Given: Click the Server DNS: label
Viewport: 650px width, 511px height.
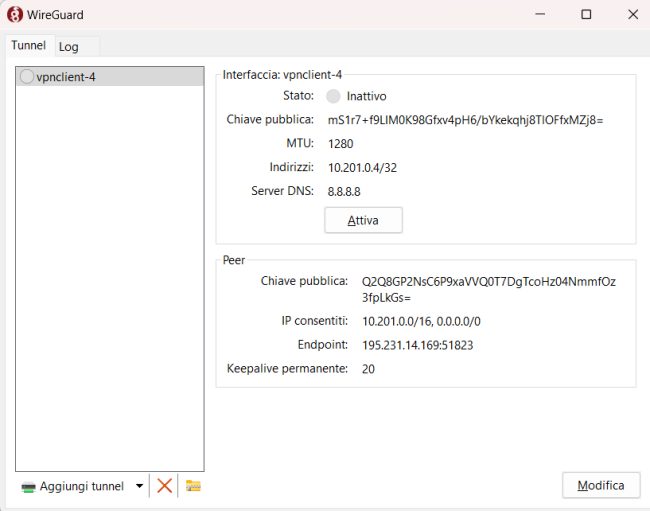Looking at the screenshot, I should tap(282, 191).
